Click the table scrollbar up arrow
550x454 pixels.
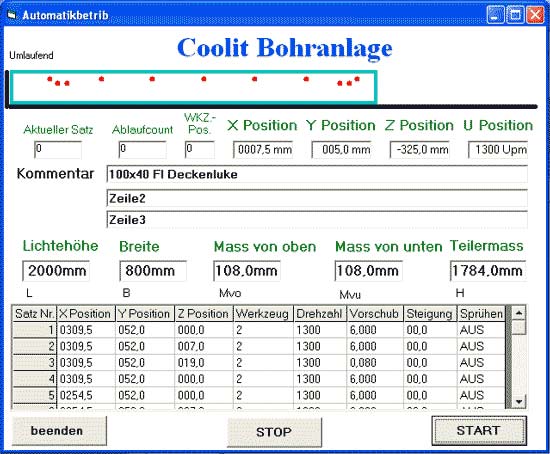point(519,312)
